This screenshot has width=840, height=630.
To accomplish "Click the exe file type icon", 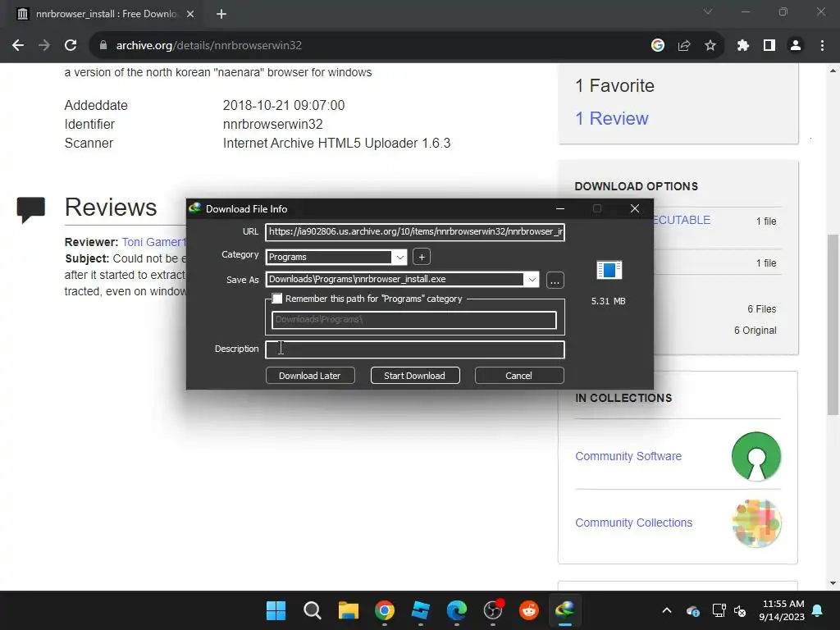I will click(609, 270).
